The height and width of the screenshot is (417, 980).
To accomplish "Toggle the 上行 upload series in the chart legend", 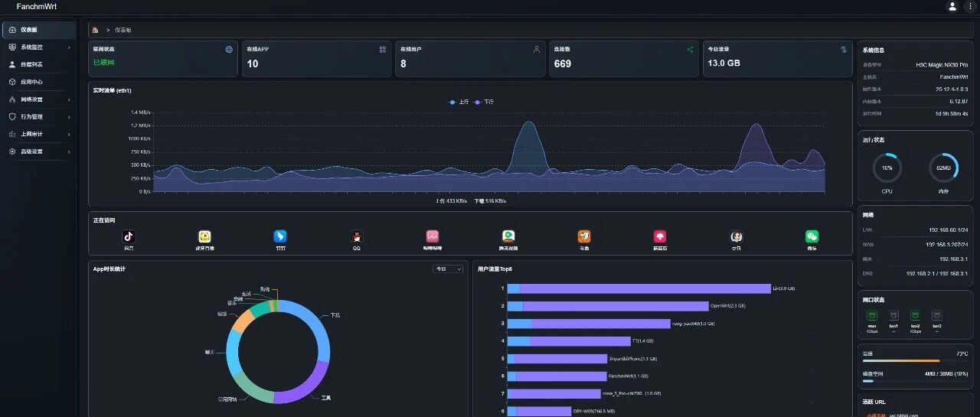I will [x=459, y=102].
